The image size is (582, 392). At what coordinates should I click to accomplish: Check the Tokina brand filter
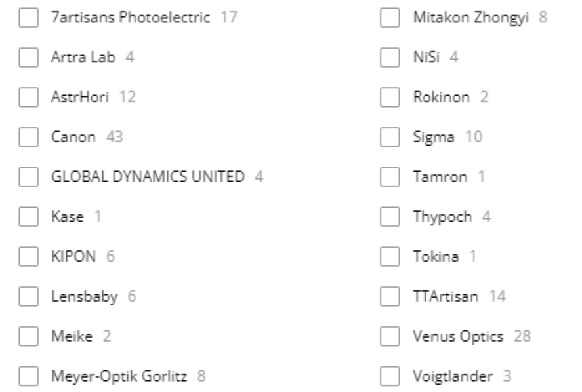(x=390, y=257)
